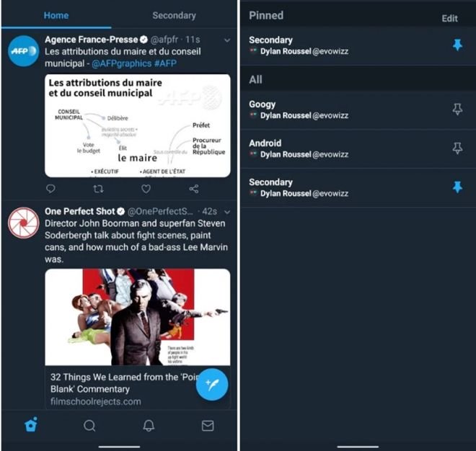Open the Notifications bell icon
Viewport: 476px width, 451px height.
click(149, 426)
